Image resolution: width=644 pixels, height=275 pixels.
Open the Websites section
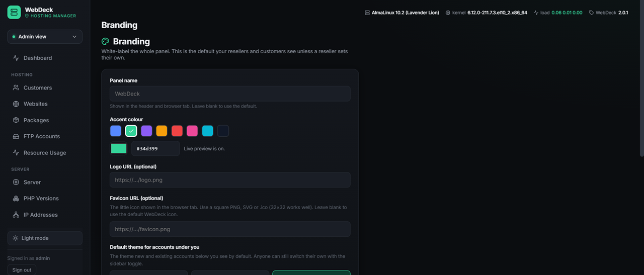(45, 104)
